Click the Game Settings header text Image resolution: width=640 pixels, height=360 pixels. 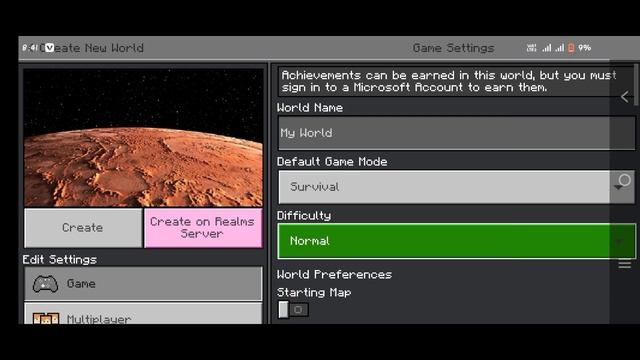tap(453, 48)
